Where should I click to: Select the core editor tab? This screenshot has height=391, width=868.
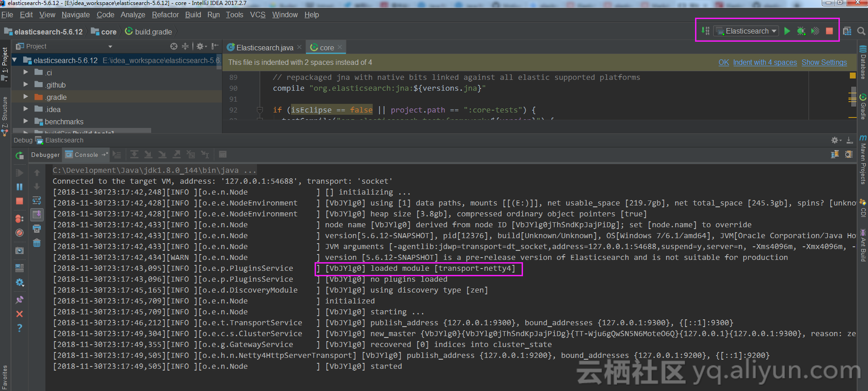[x=326, y=48]
